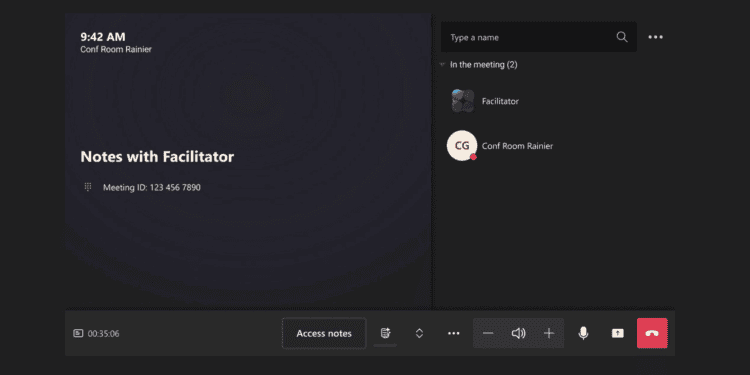The image size is (750, 375).
Task: Open participant panel more options ellipsis
Action: pyautogui.click(x=655, y=37)
